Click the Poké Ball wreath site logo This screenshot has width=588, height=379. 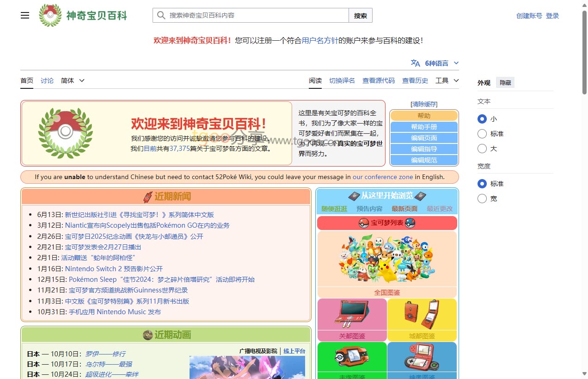click(x=50, y=15)
